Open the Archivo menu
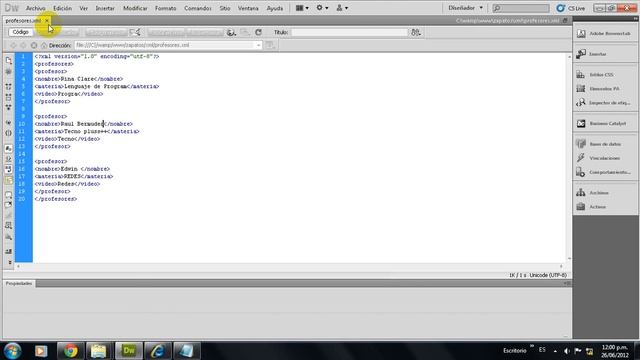640x360 pixels. tap(36, 8)
